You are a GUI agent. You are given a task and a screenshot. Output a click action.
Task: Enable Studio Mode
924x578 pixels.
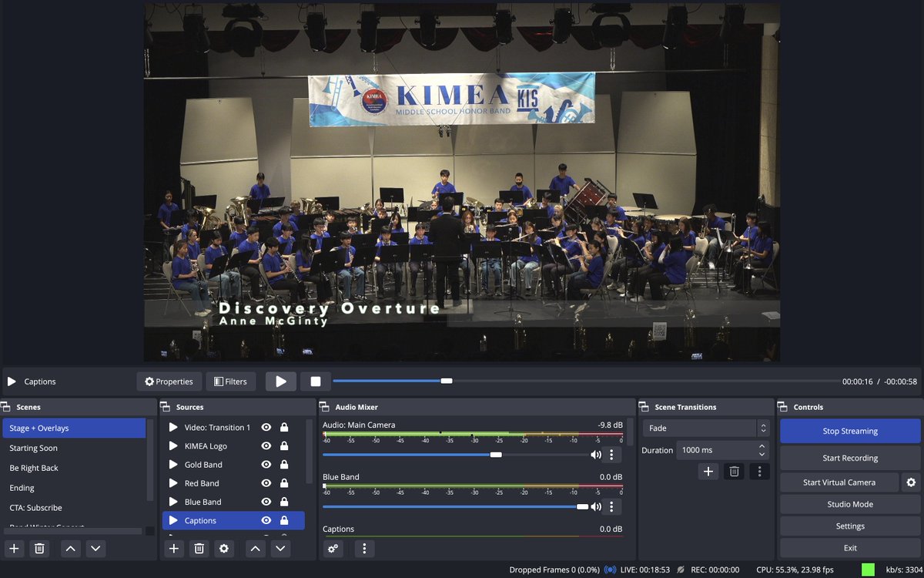tap(850, 504)
